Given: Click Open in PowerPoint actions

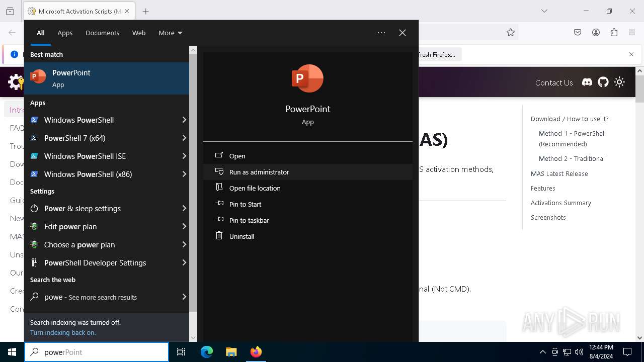Looking at the screenshot, I should [x=307, y=156].
